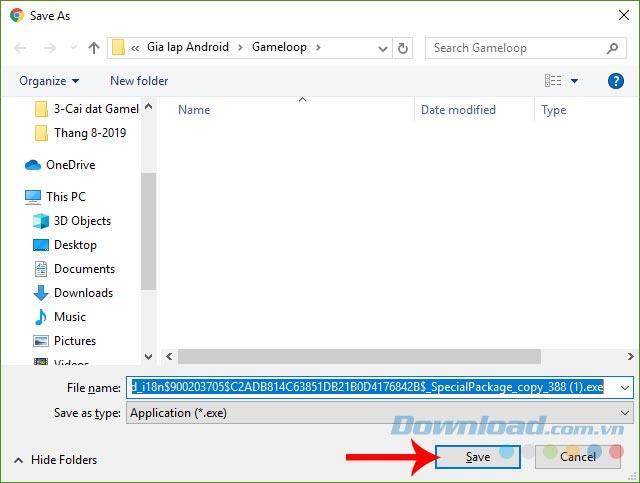
Task: Select the Desktop folder
Action: pos(75,245)
